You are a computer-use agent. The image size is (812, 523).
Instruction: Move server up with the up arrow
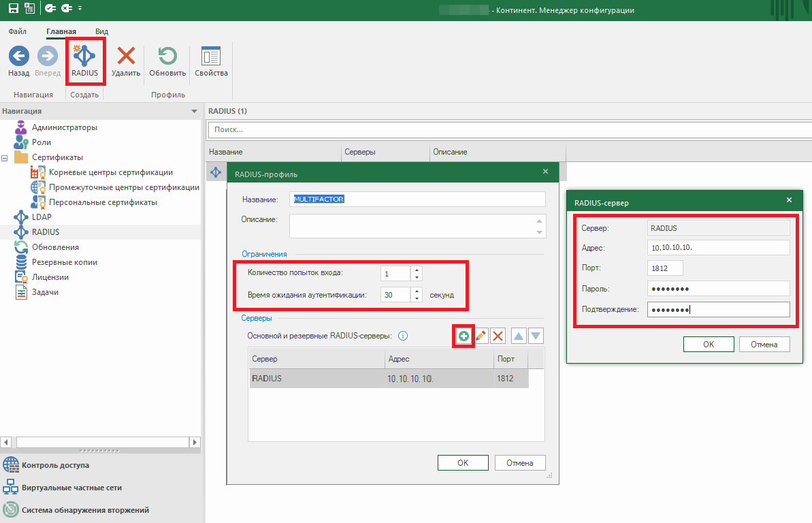coord(519,336)
